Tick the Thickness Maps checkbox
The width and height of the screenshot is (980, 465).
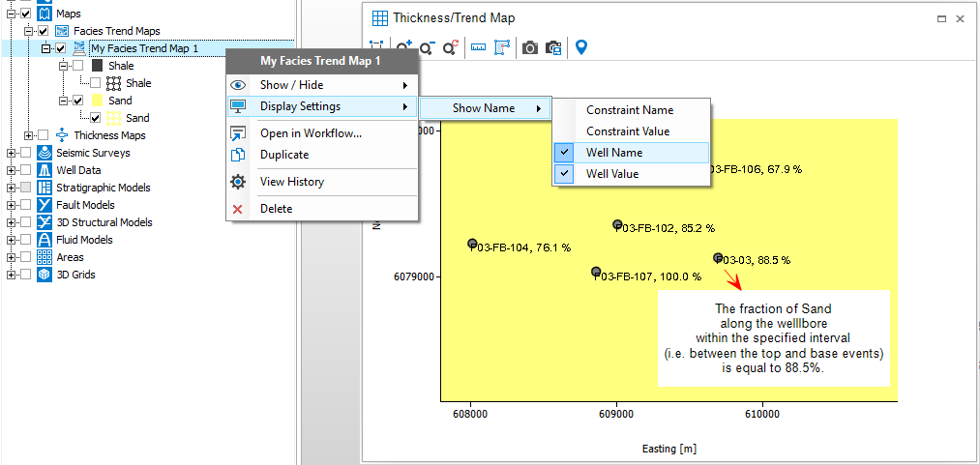pos(43,135)
